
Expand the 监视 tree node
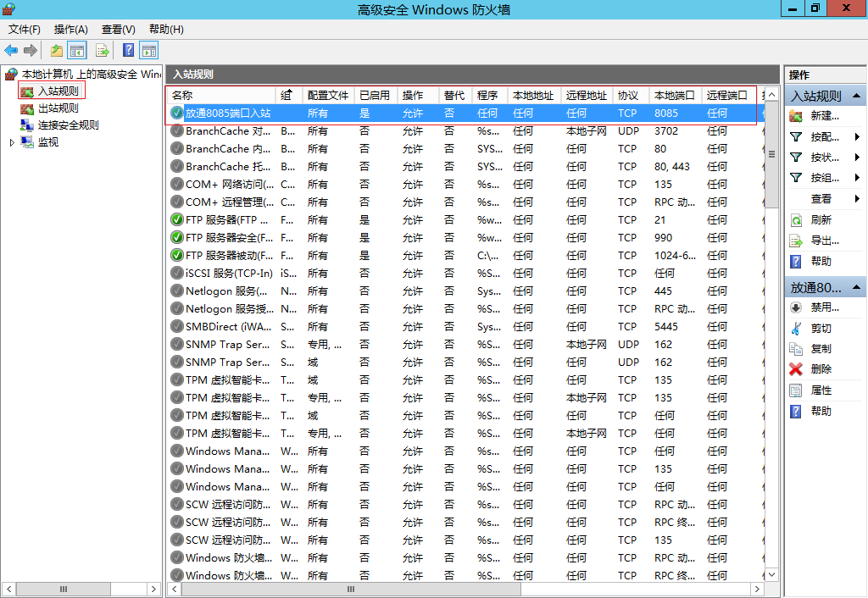[x=12, y=142]
